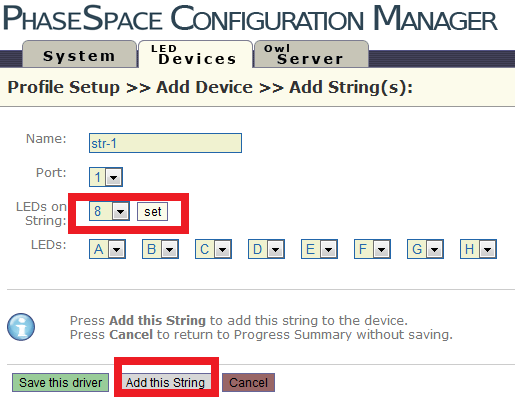
Task: Click Add this String button
Action: [x=165, y=382]
